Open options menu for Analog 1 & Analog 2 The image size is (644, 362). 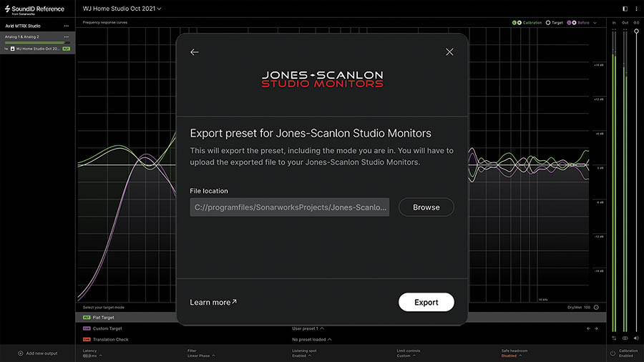tap(66, 36)
